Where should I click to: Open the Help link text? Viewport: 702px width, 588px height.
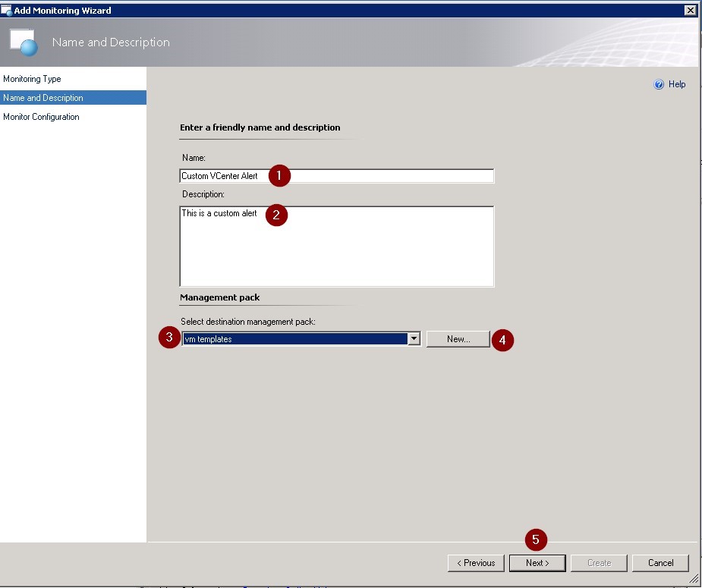(x=677, y=85)
